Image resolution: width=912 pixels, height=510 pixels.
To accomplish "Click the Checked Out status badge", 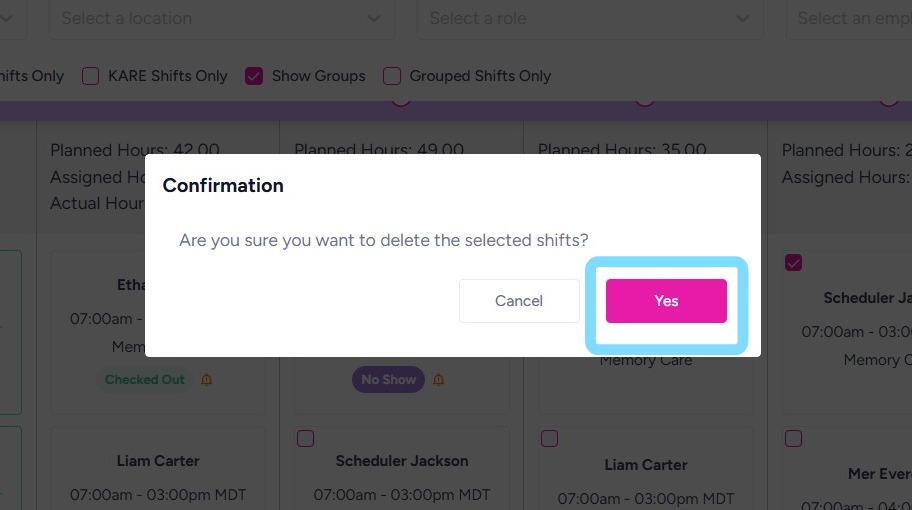I will 145,380.
